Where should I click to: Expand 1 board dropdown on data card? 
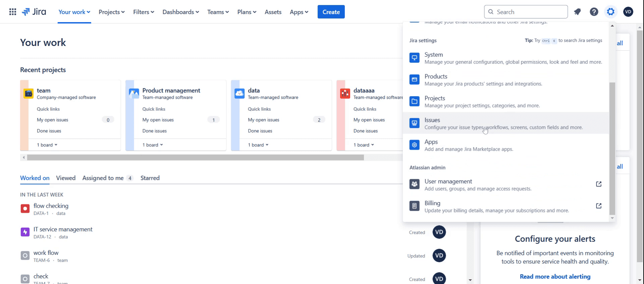(x=258, y=145)
